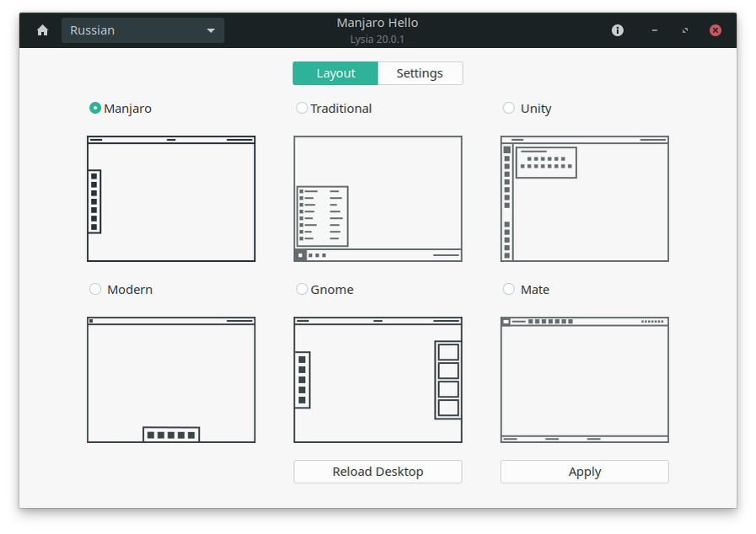756x534 pixels.
Task: Click the Gnome layout preview image
Action: (378, 380)
